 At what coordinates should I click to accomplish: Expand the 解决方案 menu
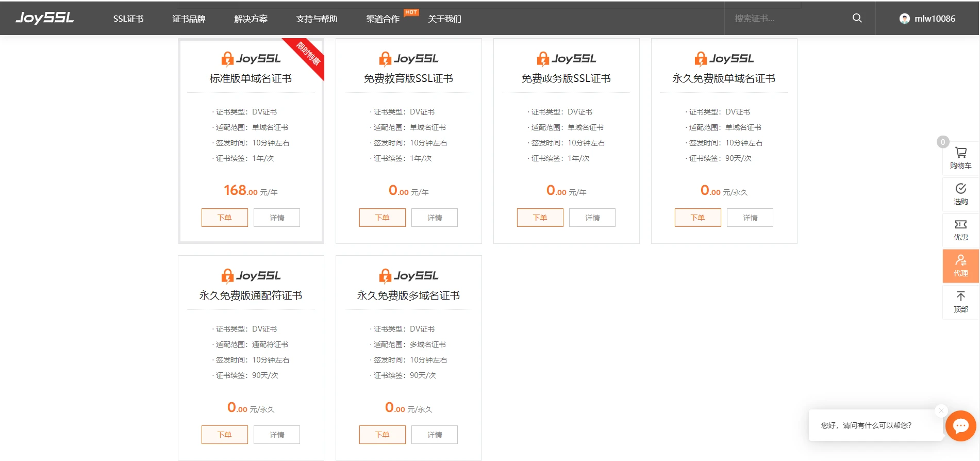tap(251, 19)
